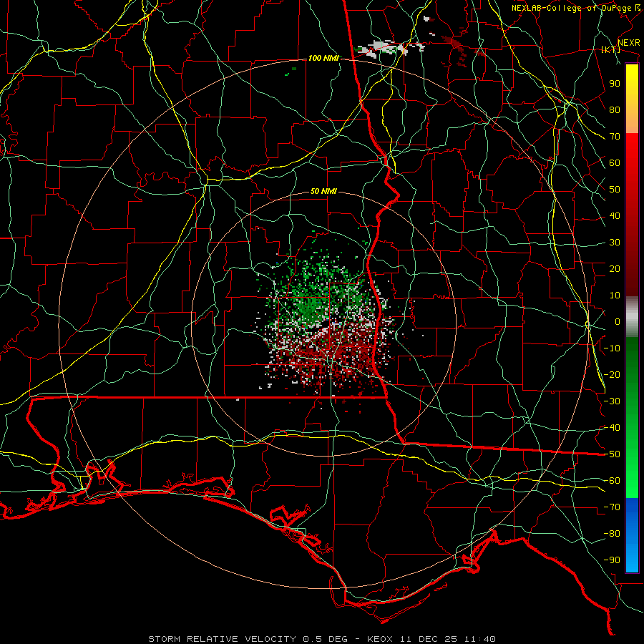The width and height of the screenshot is (644, 644).
Task: Click the -50 value on the velocity scale
Action: click(x=612, y=454)
